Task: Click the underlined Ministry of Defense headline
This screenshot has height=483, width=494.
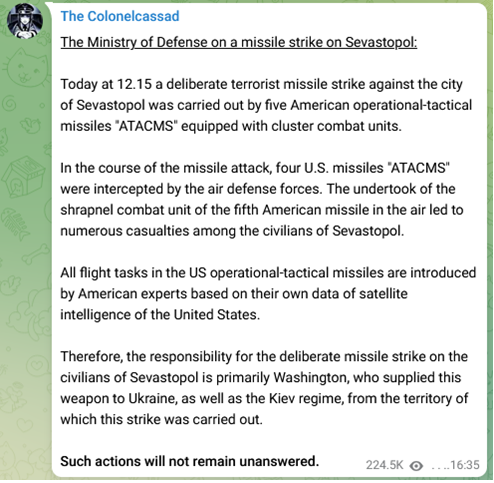Action: 239,42
